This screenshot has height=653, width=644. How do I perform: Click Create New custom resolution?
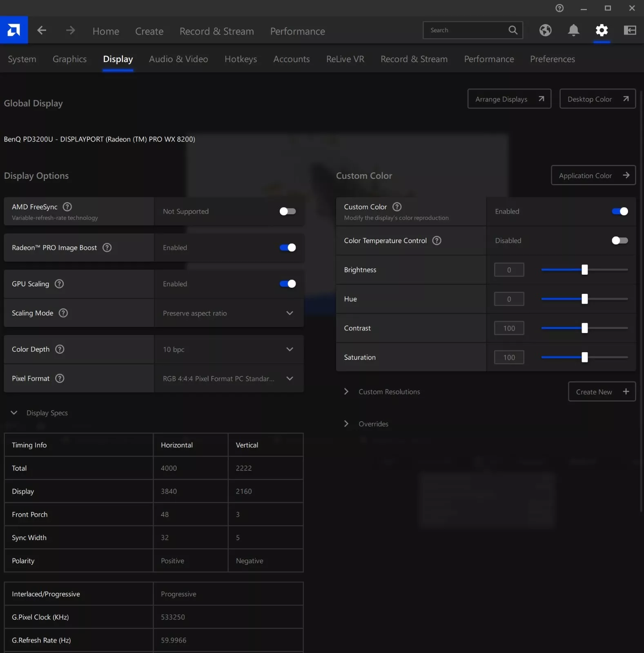click(x=602, y=391)
